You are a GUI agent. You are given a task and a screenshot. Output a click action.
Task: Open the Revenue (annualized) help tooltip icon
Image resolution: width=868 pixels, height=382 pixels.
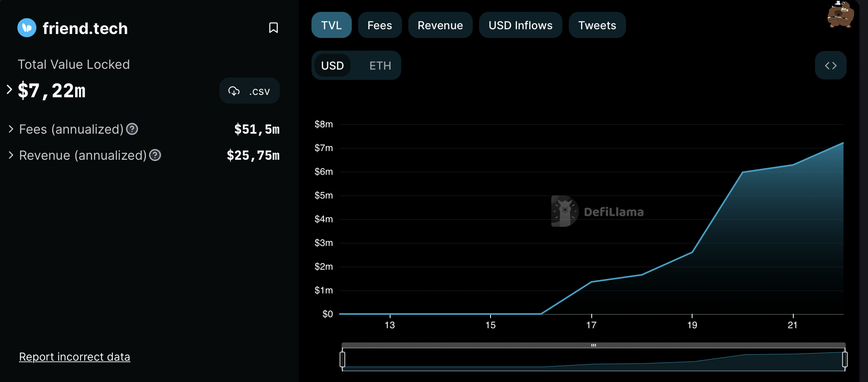coord(155,155)
